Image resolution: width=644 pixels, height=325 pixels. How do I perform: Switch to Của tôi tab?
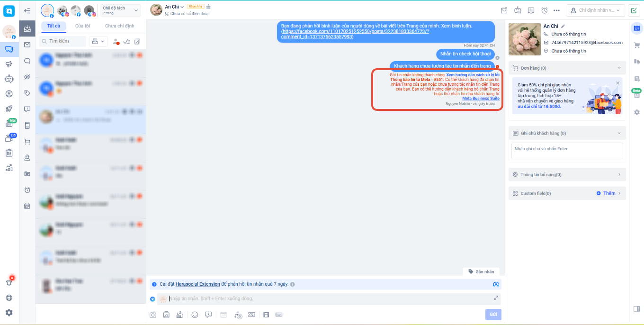82,26
